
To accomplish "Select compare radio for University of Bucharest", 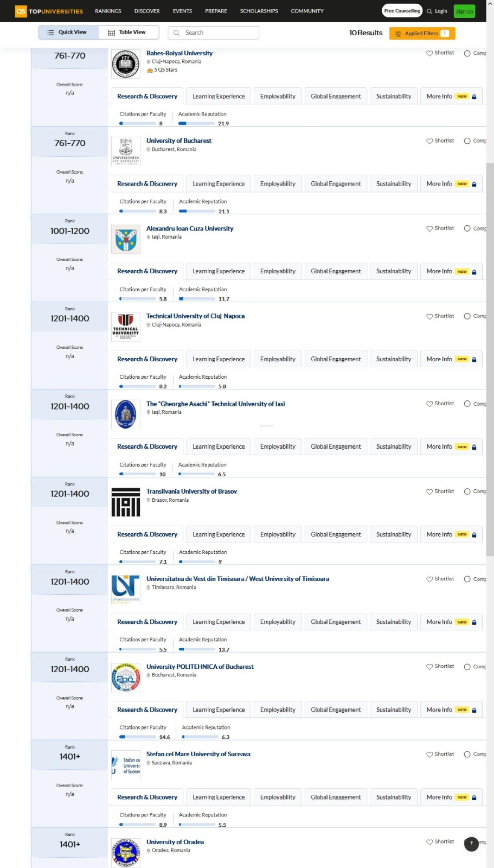I will click(x=467, y=141).
